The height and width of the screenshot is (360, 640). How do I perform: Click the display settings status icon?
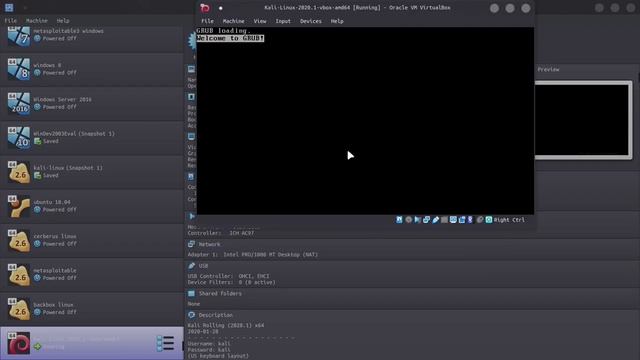(453, 220)
